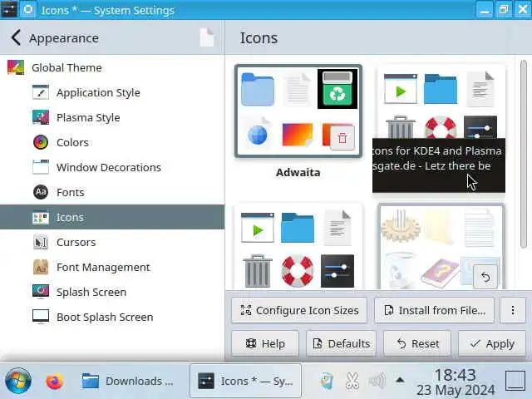Open Boot Splash Screen settings
The height and width of the screenshot is (399, 532).
pos(112,317)
